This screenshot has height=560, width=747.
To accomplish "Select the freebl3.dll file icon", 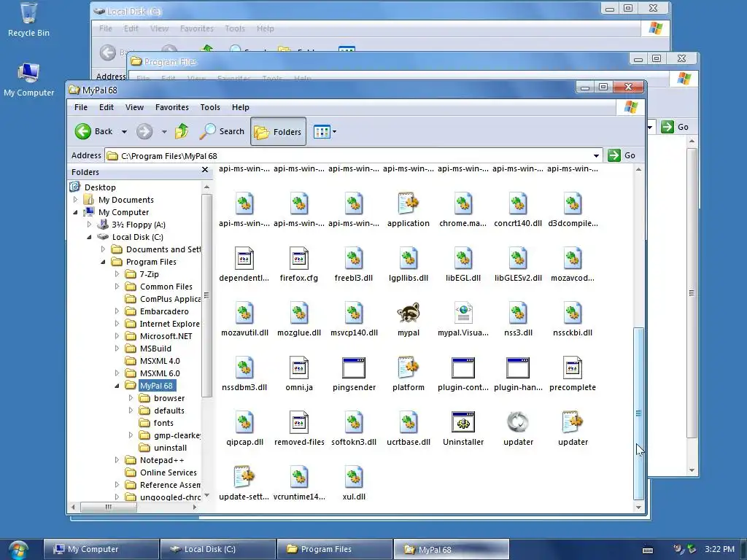I will click(x=354, y=258).
